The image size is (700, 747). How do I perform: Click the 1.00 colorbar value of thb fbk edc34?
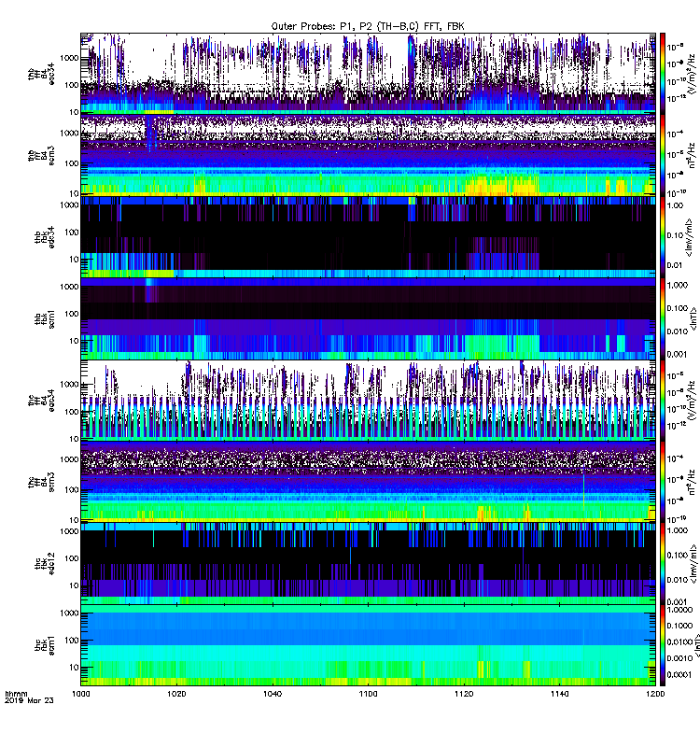675,205
